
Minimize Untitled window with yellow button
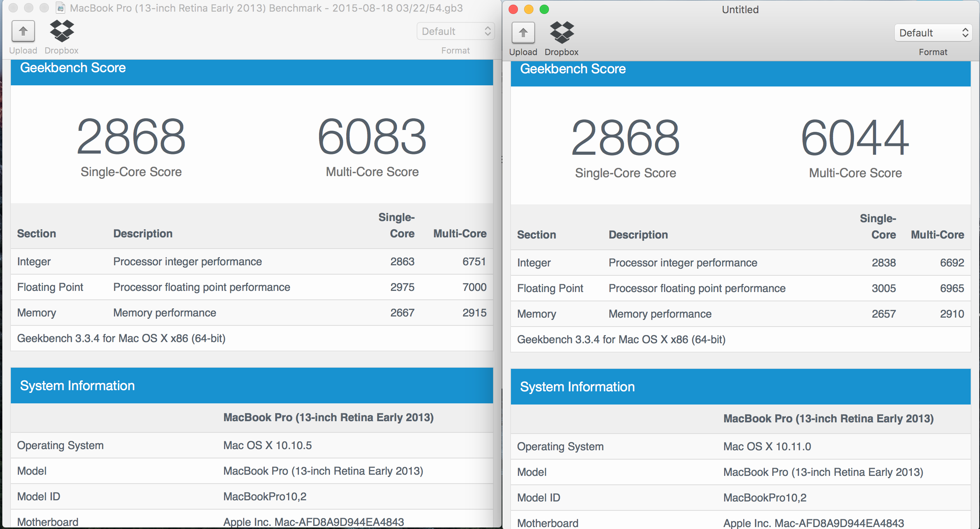[x=529, y=9]
